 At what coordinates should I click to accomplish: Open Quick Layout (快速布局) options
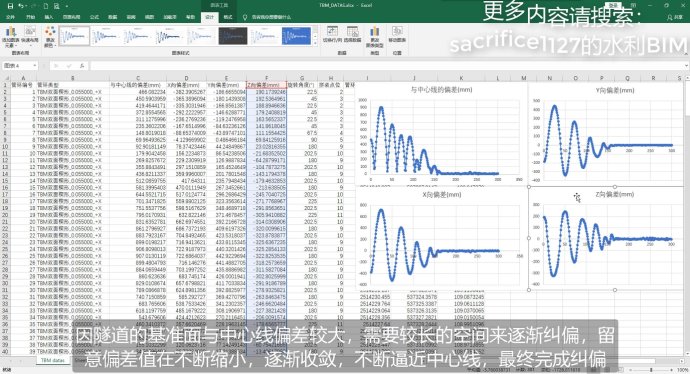29,36
